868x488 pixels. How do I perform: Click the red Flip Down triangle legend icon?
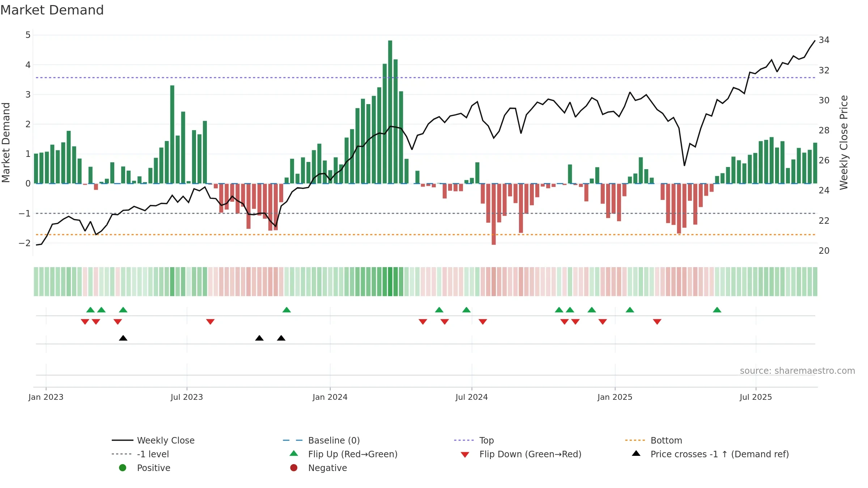click(x=465, y=455)
